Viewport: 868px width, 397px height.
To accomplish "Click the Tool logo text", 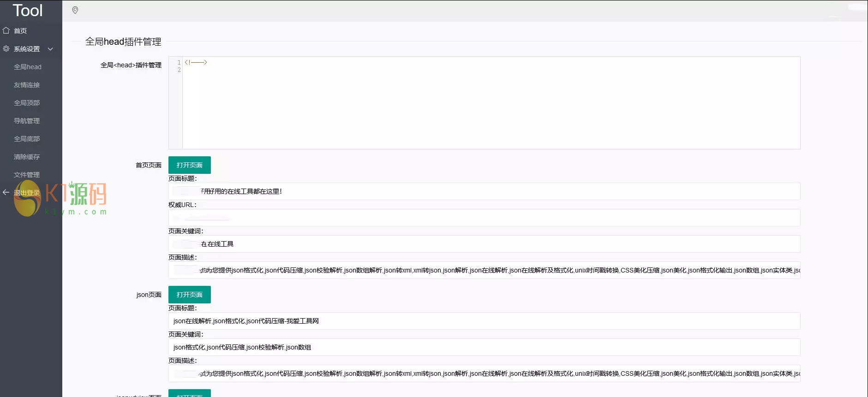I will [x=28, y=10].
